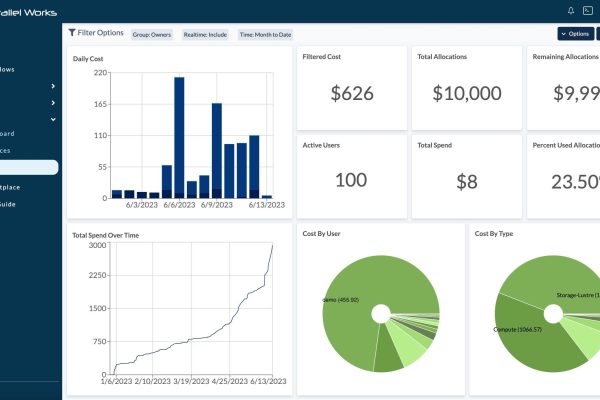Click the 'Cost By User' title

[x=321, y=233]
